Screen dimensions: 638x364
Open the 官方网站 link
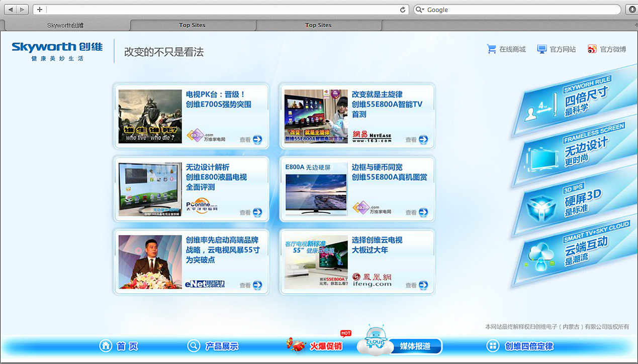tap(563, 49)
